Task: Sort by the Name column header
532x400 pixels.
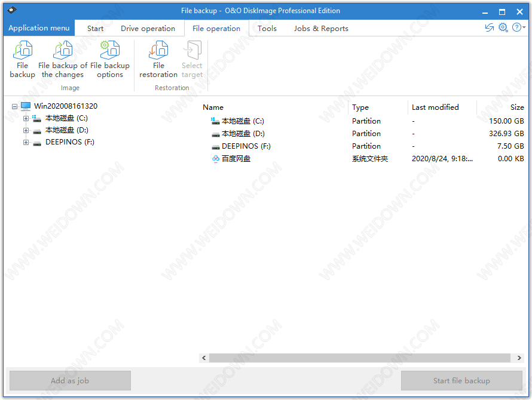Action: (213, 107)
